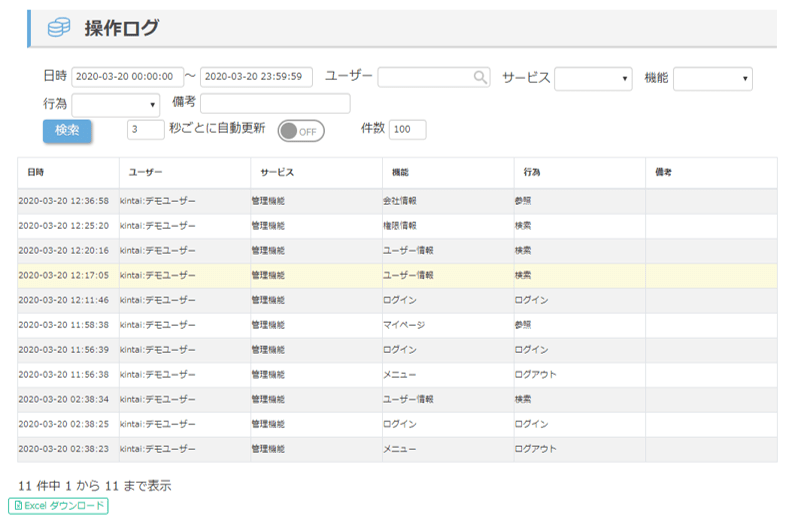The height and width of the screenshot is (520, 786).
Task: Open the サービス dropdown
Action: (x=594, y=79)
